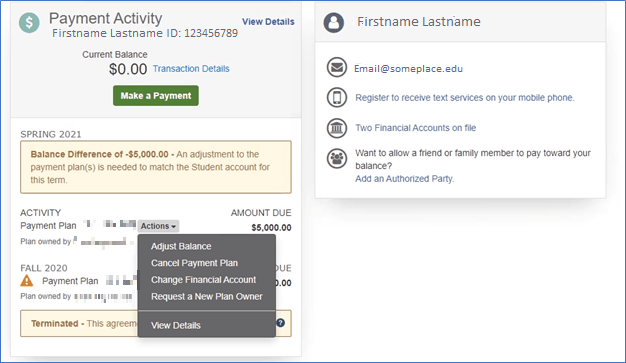Click the user profile avatar icon
Viewport: 626px width, 363px height.
(334, 22)
